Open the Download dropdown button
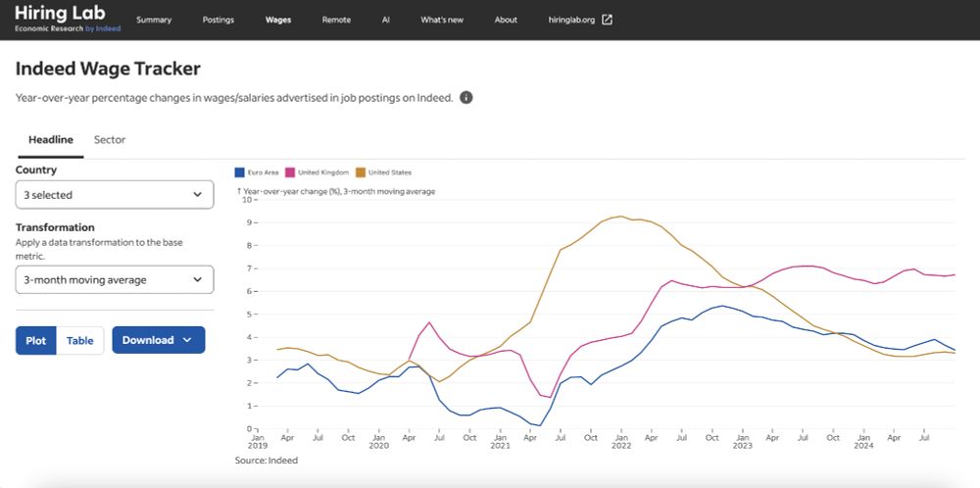This screenshot has height=488, width=980. point(159,340)
